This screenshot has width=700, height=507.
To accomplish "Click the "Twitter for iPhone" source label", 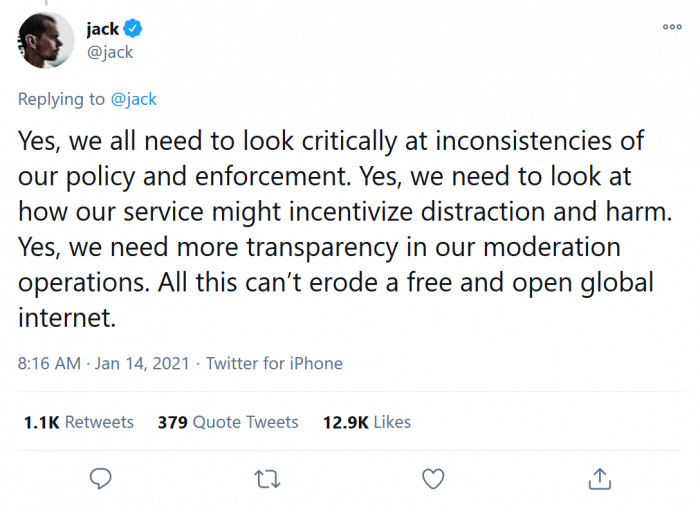I will click(274, 363).
